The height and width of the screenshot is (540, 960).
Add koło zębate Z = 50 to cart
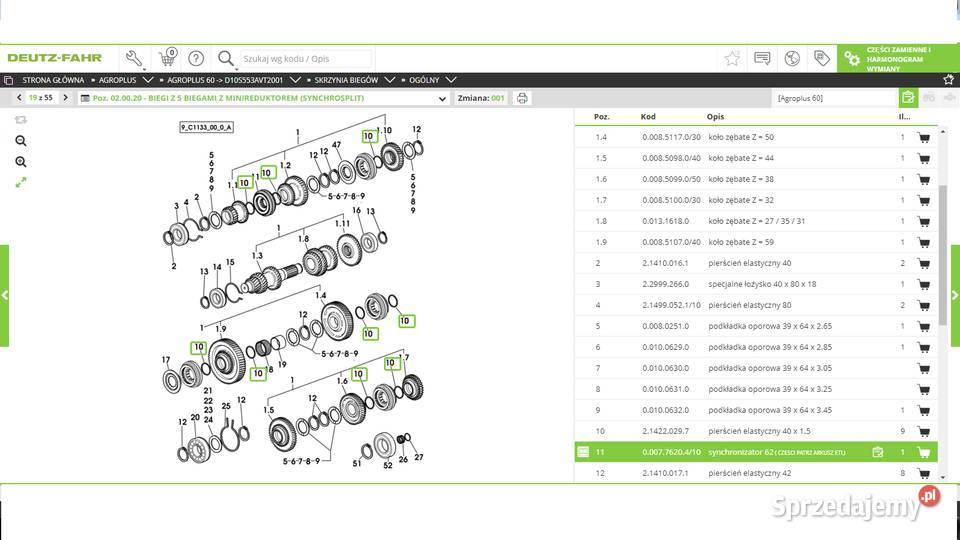923,138
